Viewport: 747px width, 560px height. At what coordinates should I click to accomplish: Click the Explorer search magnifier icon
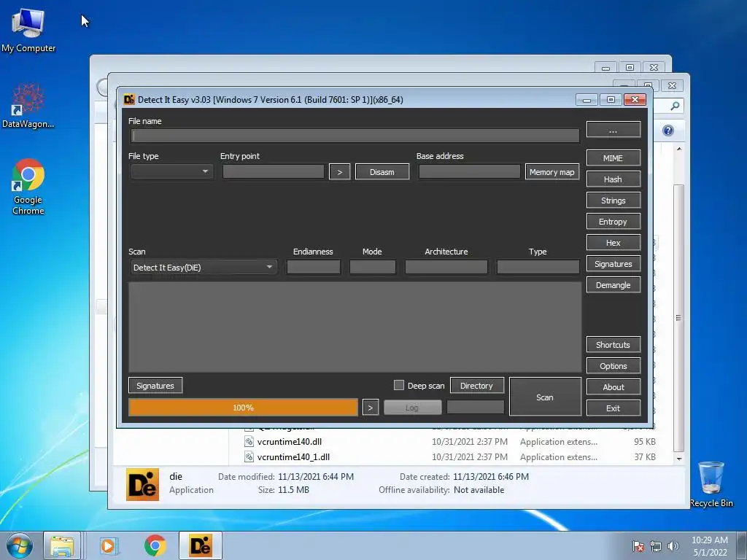pos(675,106)
